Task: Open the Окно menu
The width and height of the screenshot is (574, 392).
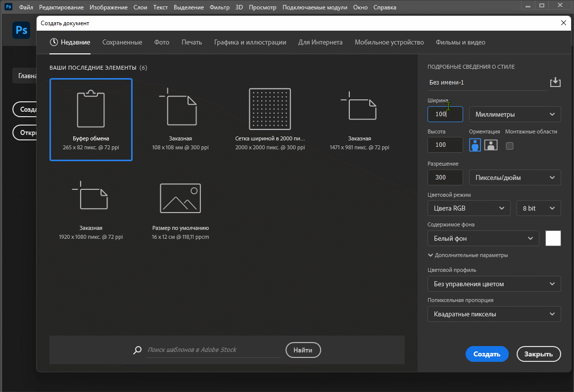Action: (360, 7)
